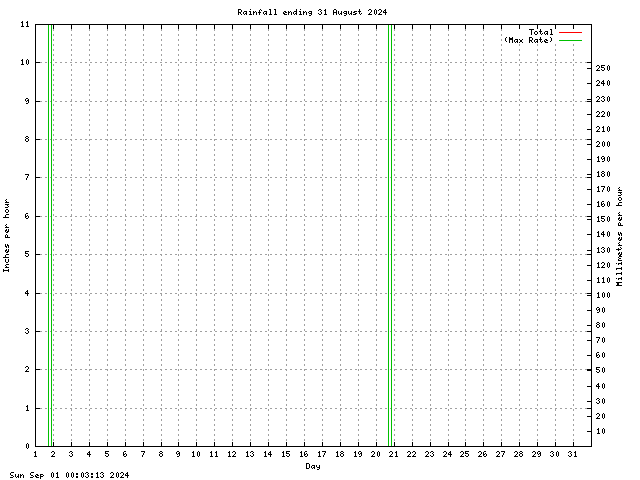Viewport: 640px width, 480px height.
Task: Click the left axis value '3'
Action: [27, 331]
